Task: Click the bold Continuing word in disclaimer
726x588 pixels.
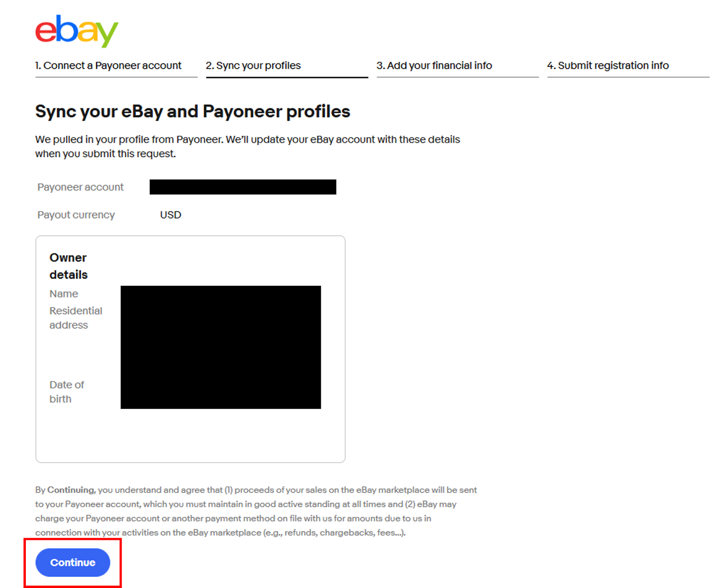Action: click(x=71, y=490)
